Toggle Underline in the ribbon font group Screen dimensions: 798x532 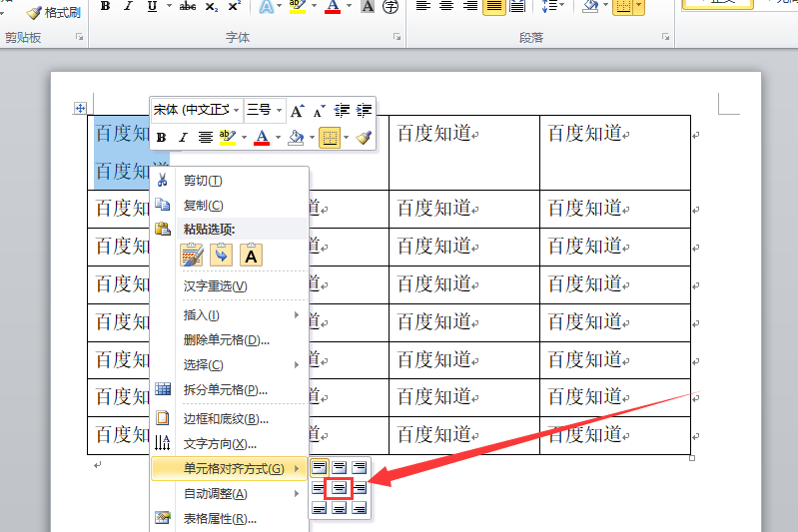click(x=152, y=6)
